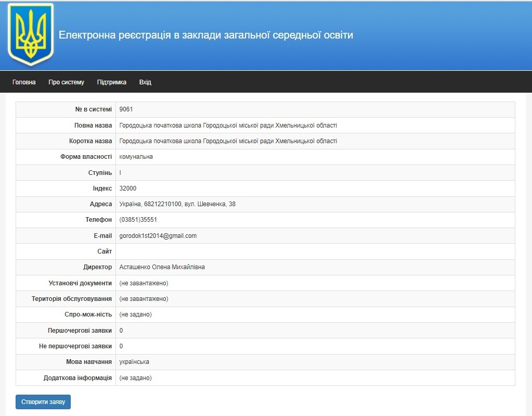Viewport: 532px width, 416px height.
Task: Click the E-mail label
Action: pos(103,236)
